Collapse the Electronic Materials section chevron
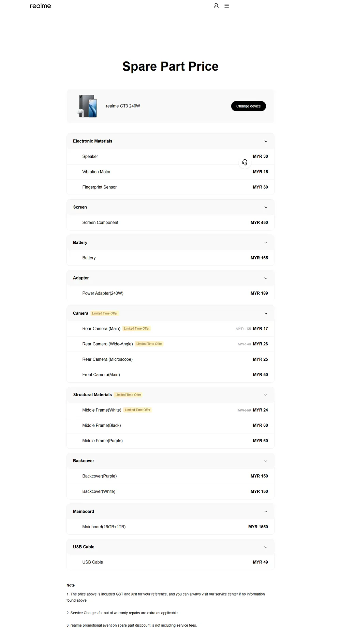 coord(266,141)
